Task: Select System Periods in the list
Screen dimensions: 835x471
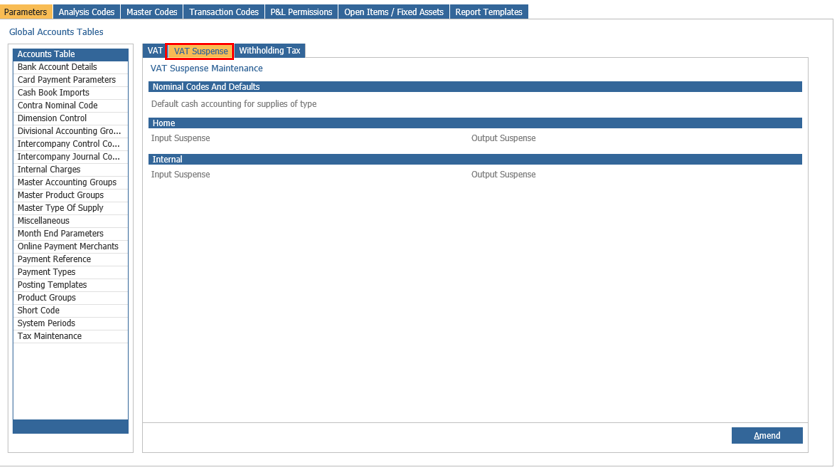Action: (46, 323)
